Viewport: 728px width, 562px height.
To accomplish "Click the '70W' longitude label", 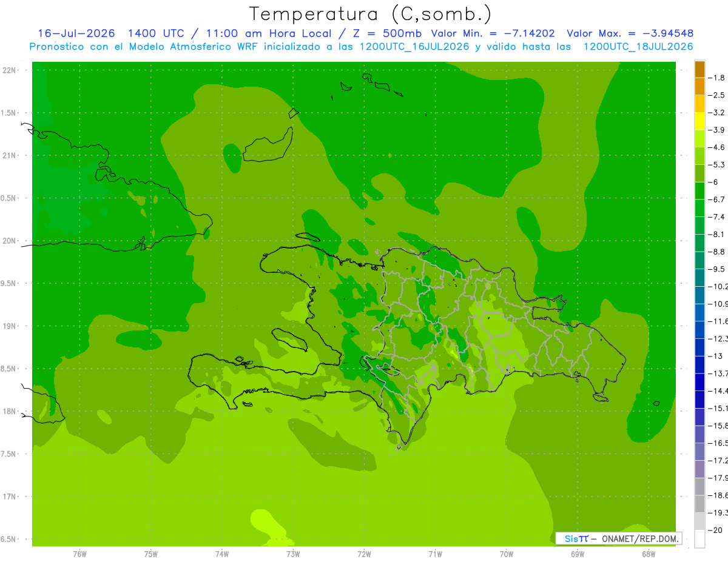I will pyautogui.click(x=507, y=554).
